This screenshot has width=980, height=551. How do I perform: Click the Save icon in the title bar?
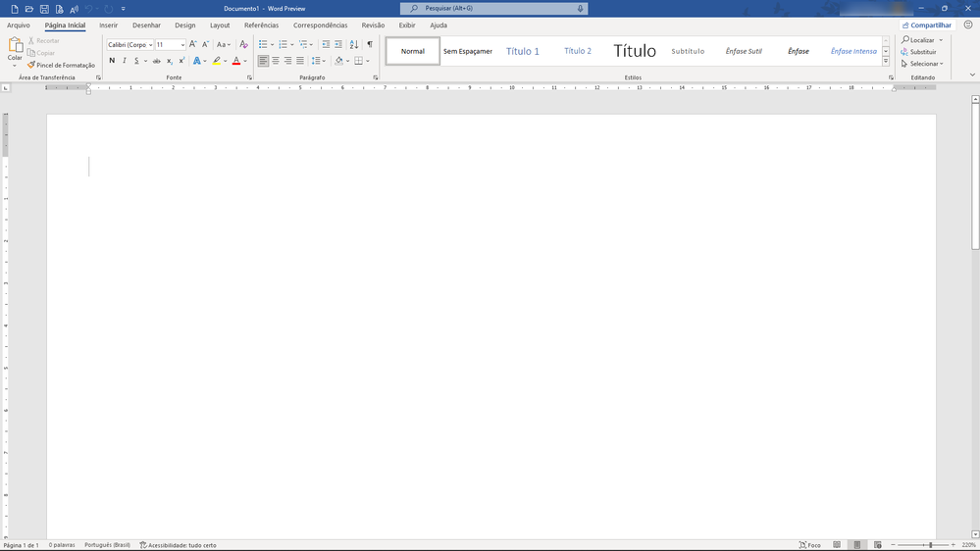(x=44, y=9)
